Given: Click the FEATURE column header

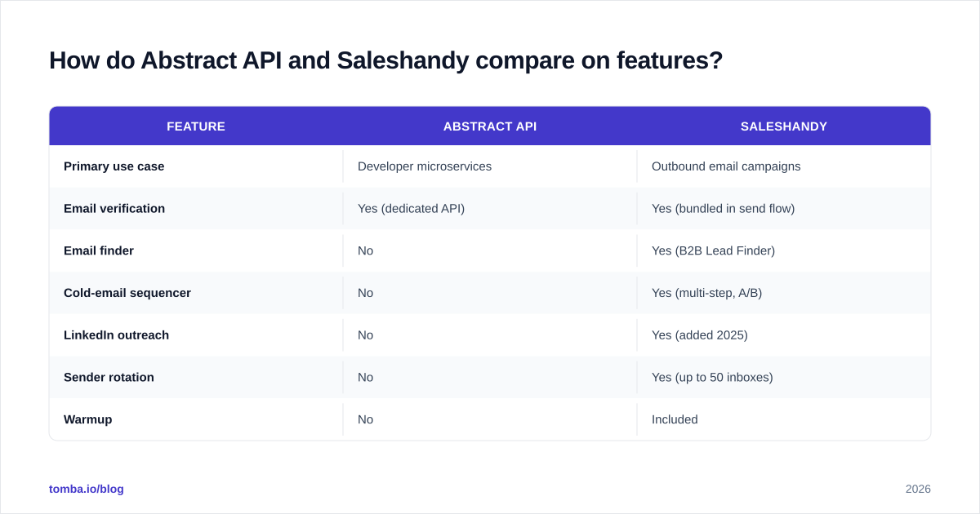Looking at the screenshot, I should coord(196,126).
